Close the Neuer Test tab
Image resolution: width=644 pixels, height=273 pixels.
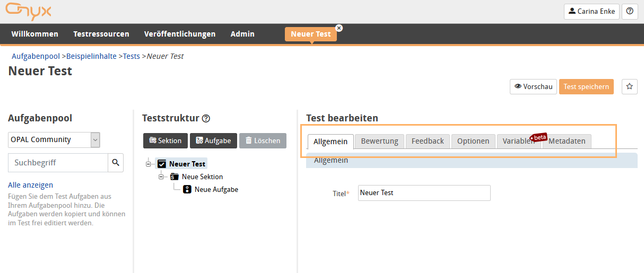click(x=339, y=28)
